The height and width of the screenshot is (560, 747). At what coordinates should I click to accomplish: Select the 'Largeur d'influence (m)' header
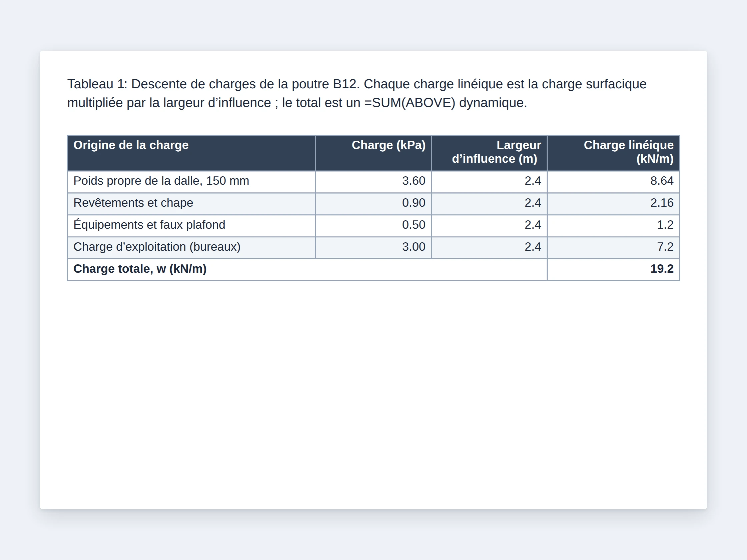489,153
